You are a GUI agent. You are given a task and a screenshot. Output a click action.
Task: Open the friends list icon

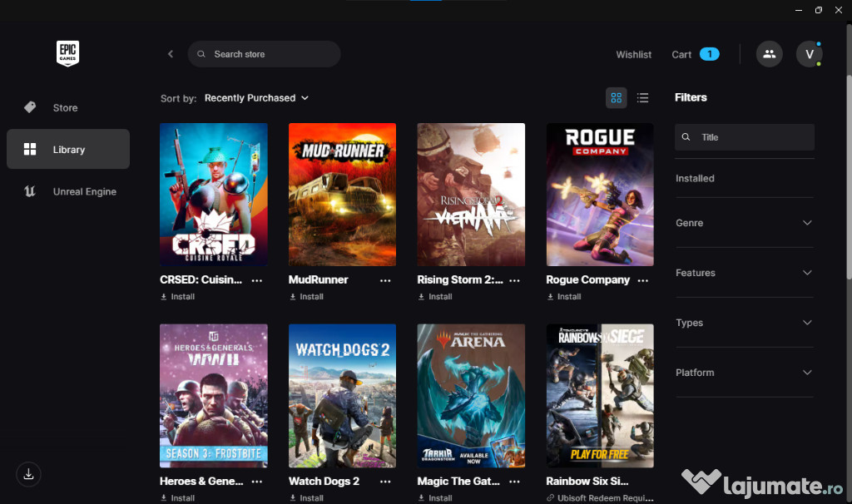[770, 54]
